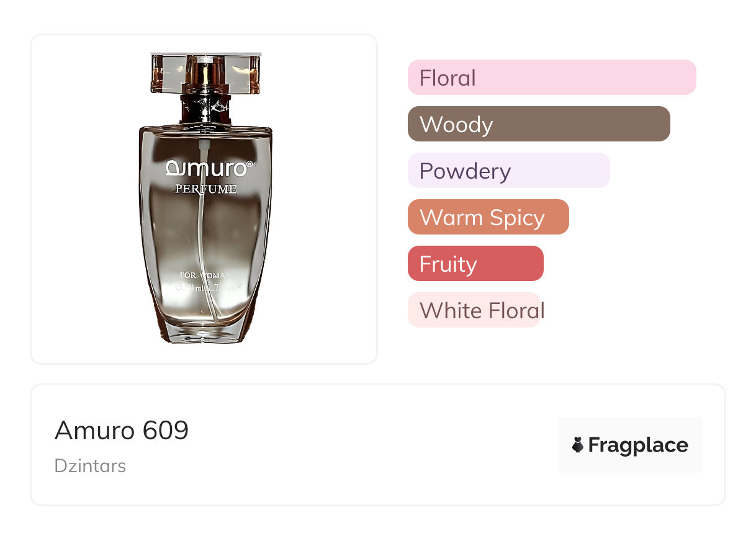Open the Amuro 609 title

(122, 430)
